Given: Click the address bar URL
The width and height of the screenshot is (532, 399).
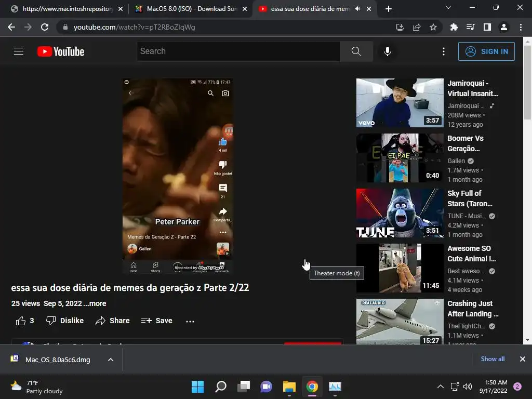Looking at the screenshot, I should [134, 27].
